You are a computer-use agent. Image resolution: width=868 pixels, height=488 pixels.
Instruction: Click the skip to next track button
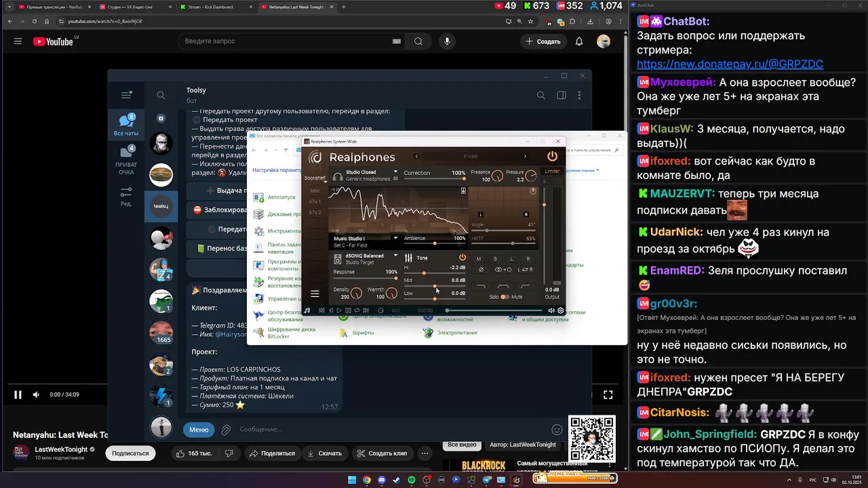pyautogui.click(x=366, y=310)
